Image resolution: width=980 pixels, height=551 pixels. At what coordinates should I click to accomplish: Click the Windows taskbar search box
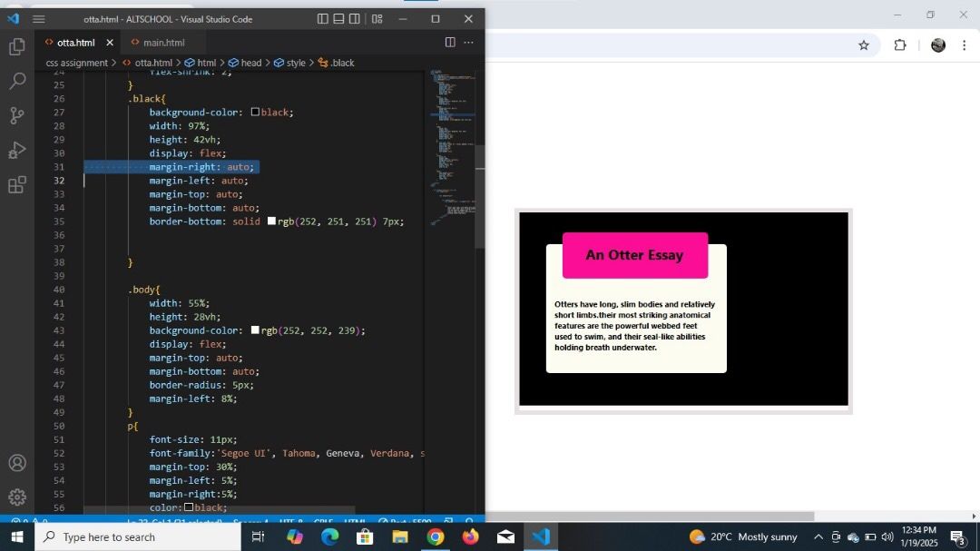click(138, 537)
